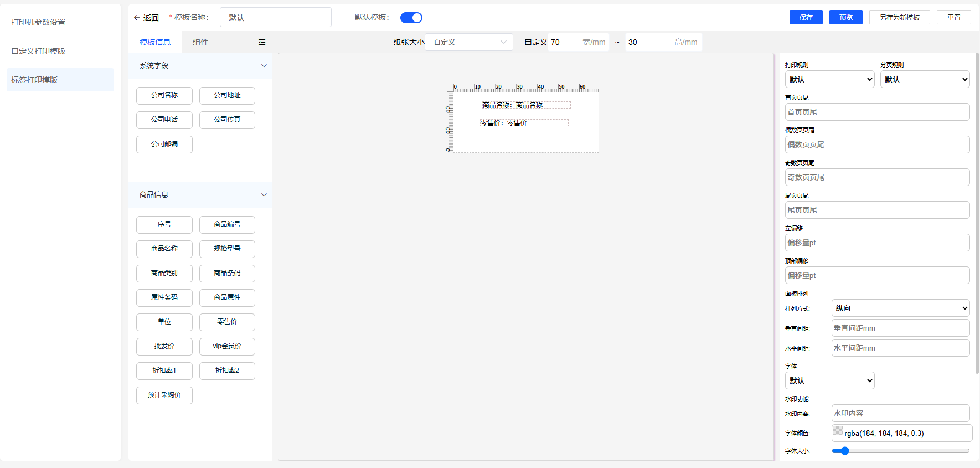Click the 顶部偏移 input field

pos(877,275)
